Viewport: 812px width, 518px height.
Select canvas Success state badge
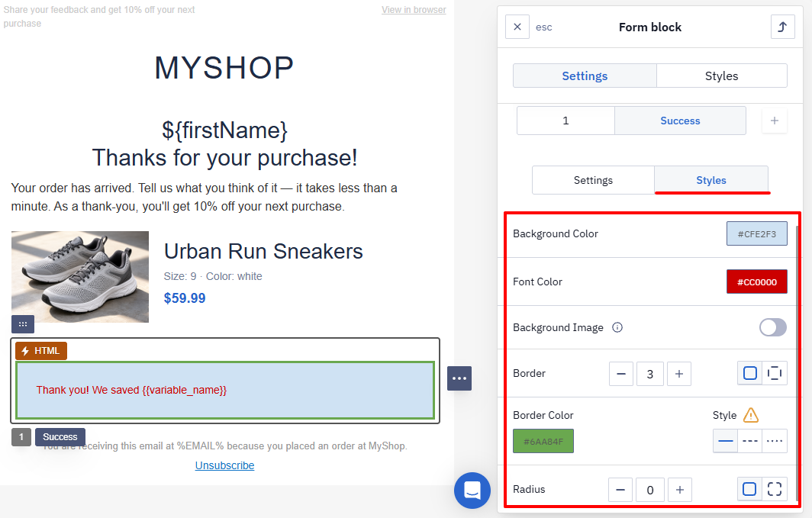click(60, 437)
